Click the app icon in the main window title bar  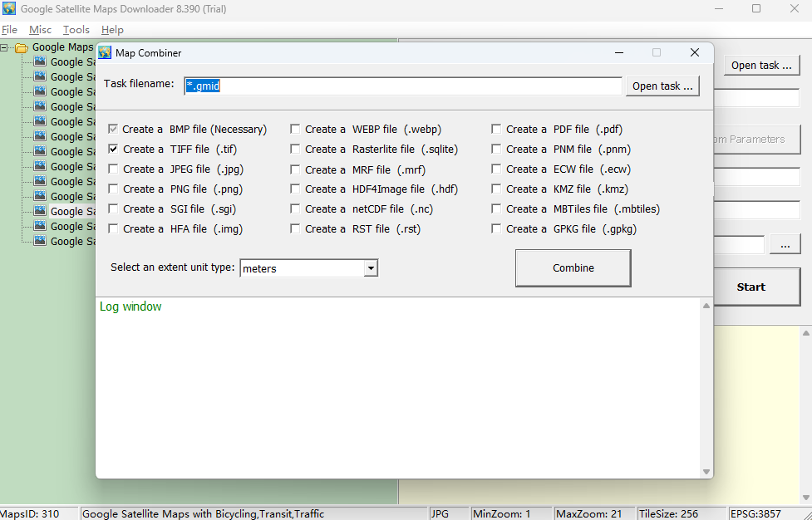[x=11, y=8]
